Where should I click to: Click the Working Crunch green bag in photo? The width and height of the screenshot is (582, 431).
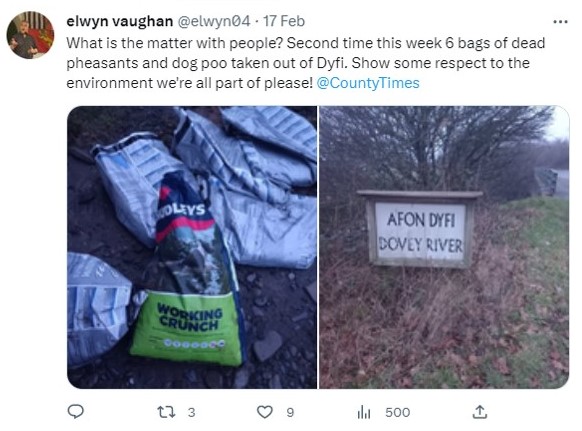click(187, 327)
